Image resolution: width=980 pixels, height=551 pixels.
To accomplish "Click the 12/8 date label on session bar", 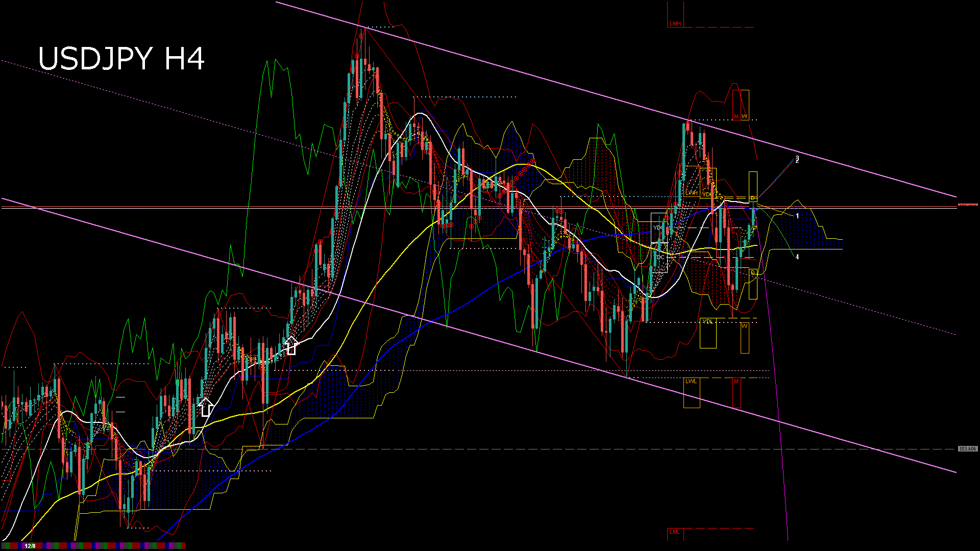I will [30, 546].
